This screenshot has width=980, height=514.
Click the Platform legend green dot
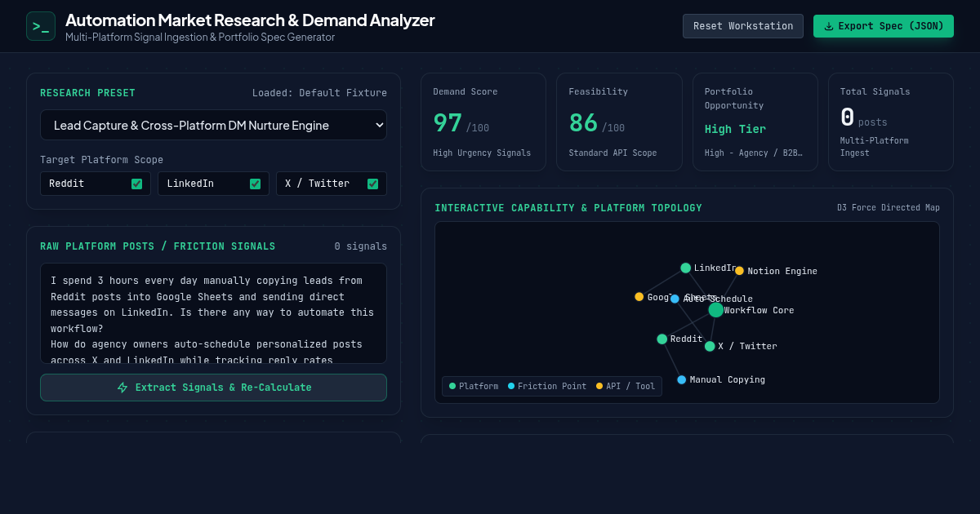pyautogui.click(x=452, y=386)
